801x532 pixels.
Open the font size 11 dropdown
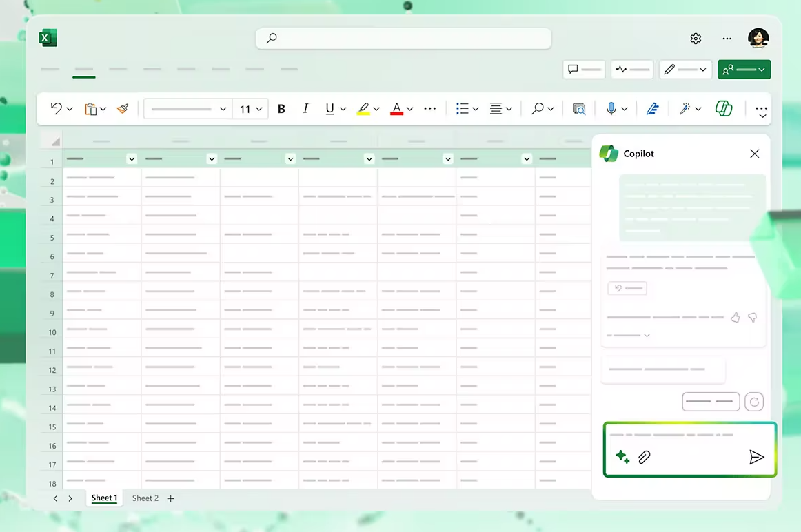251,109
